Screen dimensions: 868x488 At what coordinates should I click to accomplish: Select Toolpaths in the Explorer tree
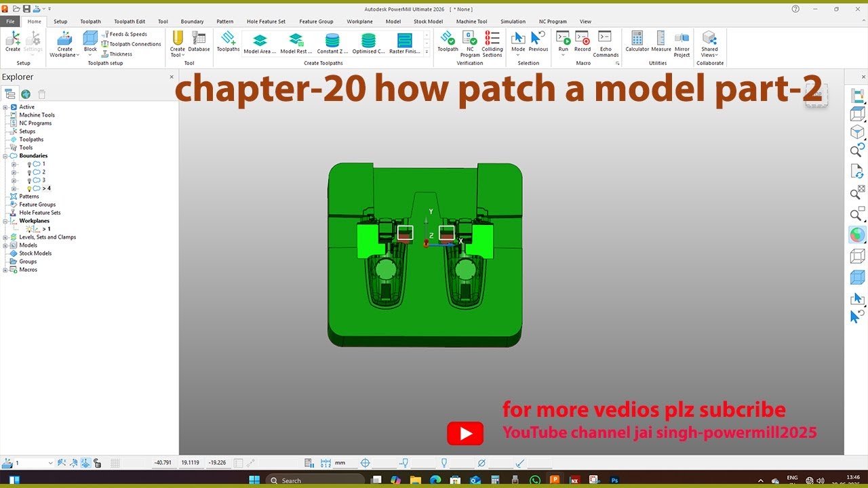[x=31, y=140]
